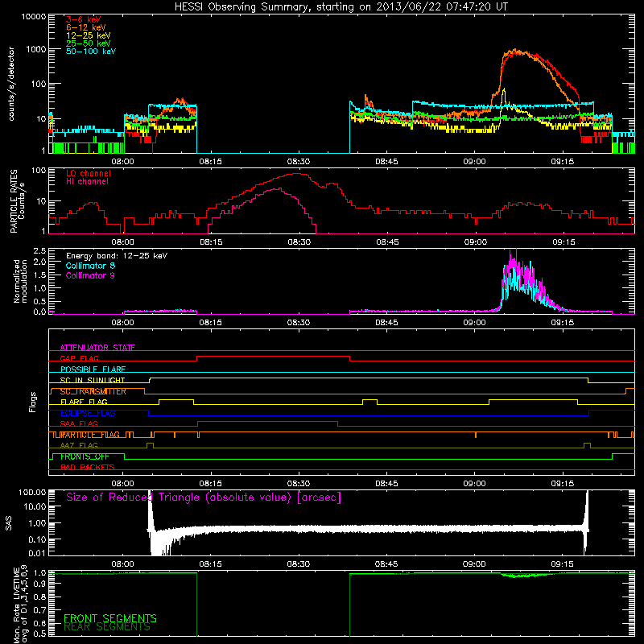644x644 pixels.
Task: Click the REAR SEGMENTS legend label
Action: 107,627
